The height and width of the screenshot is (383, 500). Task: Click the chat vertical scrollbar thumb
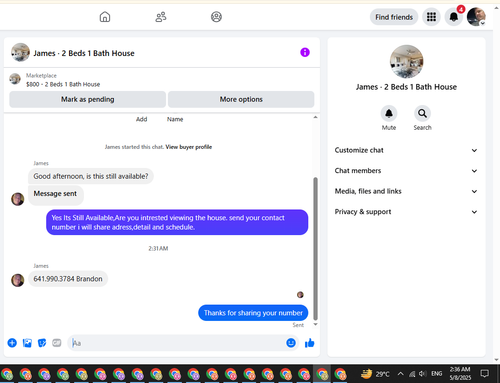(x=315, y=249)
